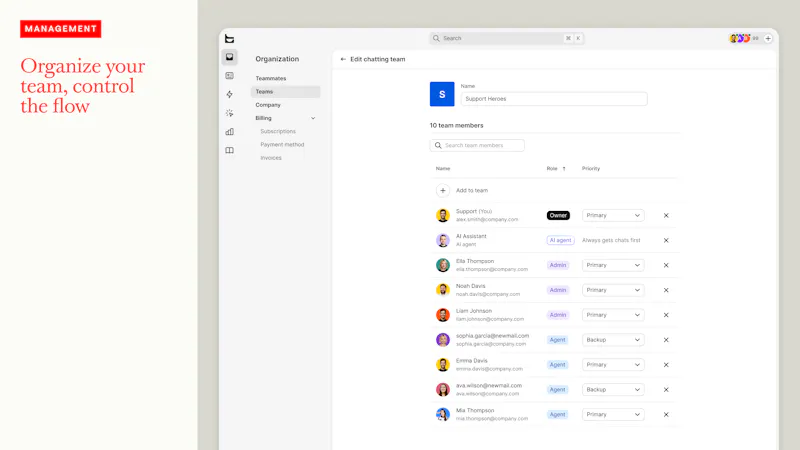Remove Mia Thompson from the team
Image resolution: width=800 pixels, height=450 pixels.
click(666, 415)
